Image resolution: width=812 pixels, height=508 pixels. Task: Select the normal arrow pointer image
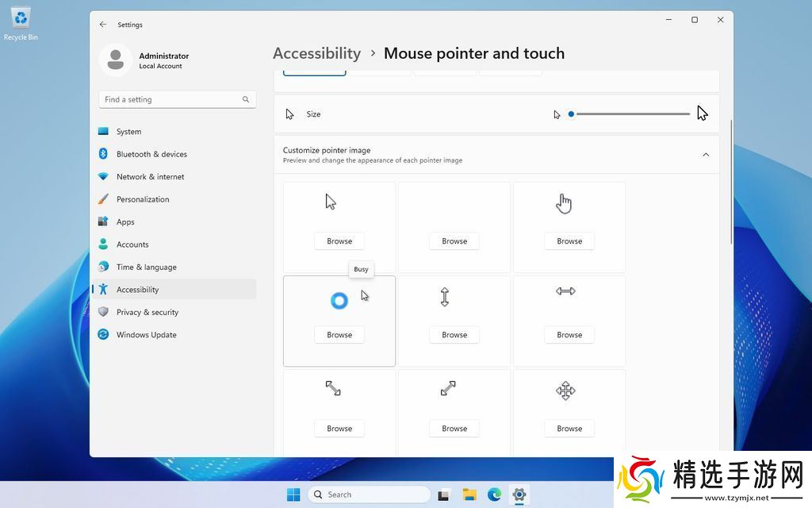(331, 202)
